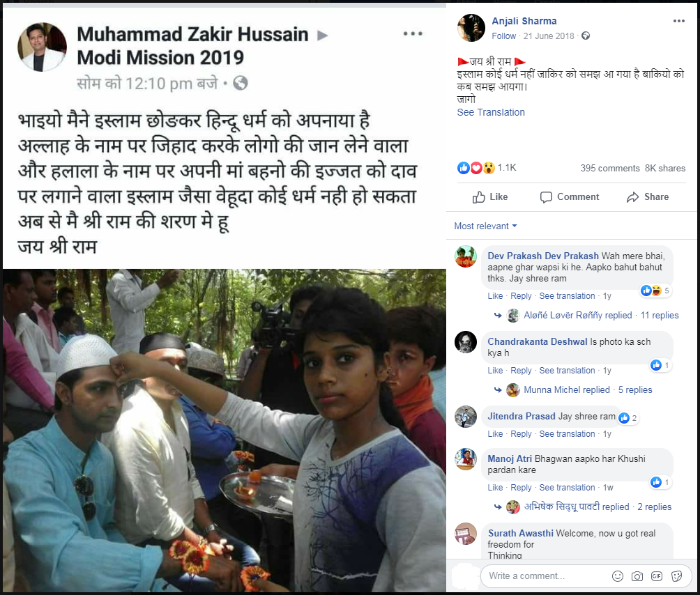
Task: Follow Anjali Sharma
Action: coord(503,36)
